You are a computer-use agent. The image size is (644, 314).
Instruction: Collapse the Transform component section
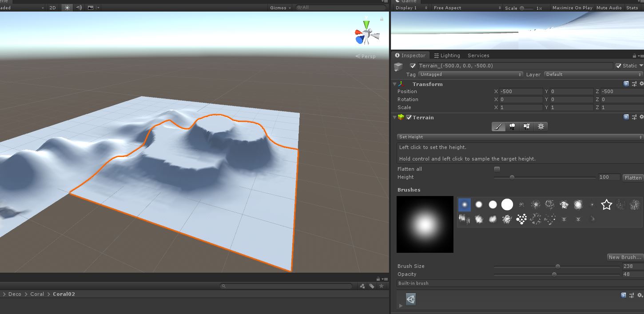(394, 84)
